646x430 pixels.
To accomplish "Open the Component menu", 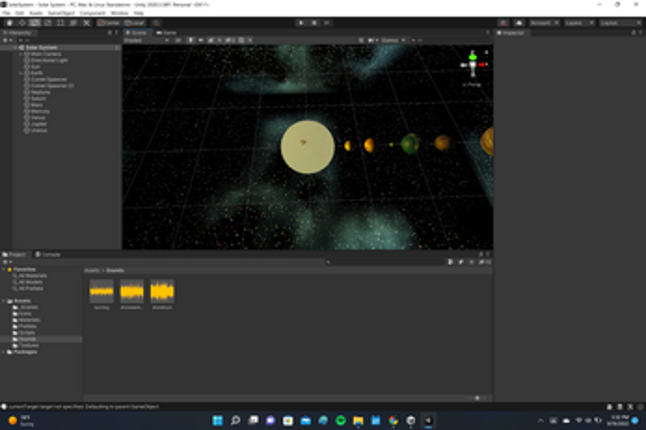I will point(92,13).
